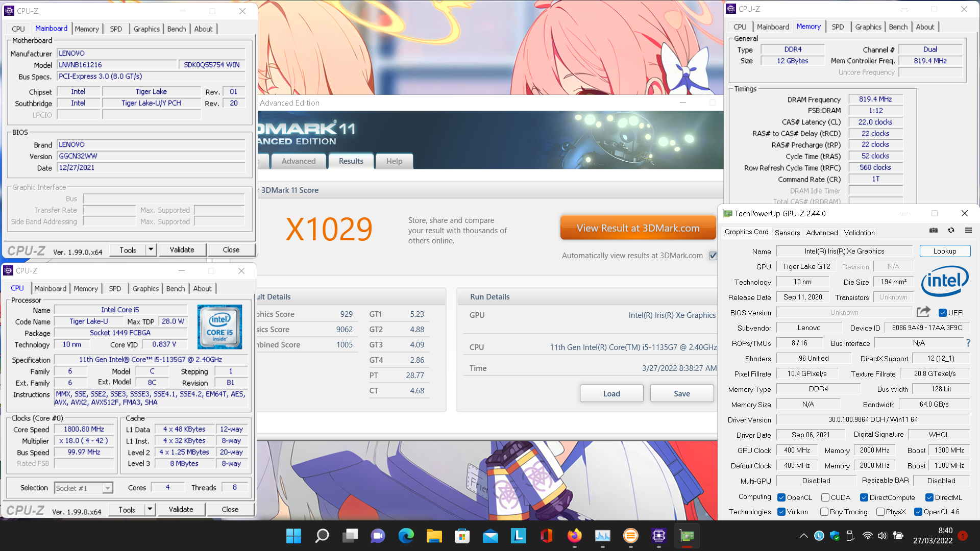Click the X1029 score value
This screenshot has height=551, width=980.
pyautogui.click(x=329, y=229)
